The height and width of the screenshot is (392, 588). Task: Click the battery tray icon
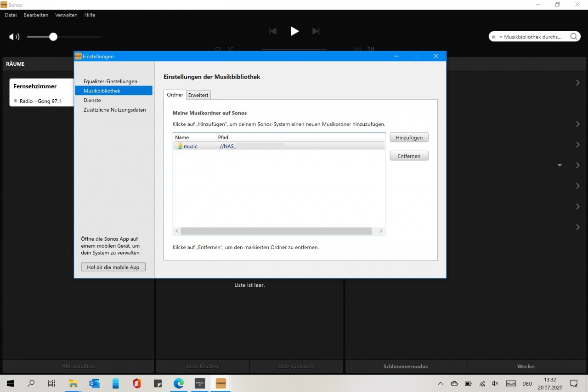tap(468, 383)
